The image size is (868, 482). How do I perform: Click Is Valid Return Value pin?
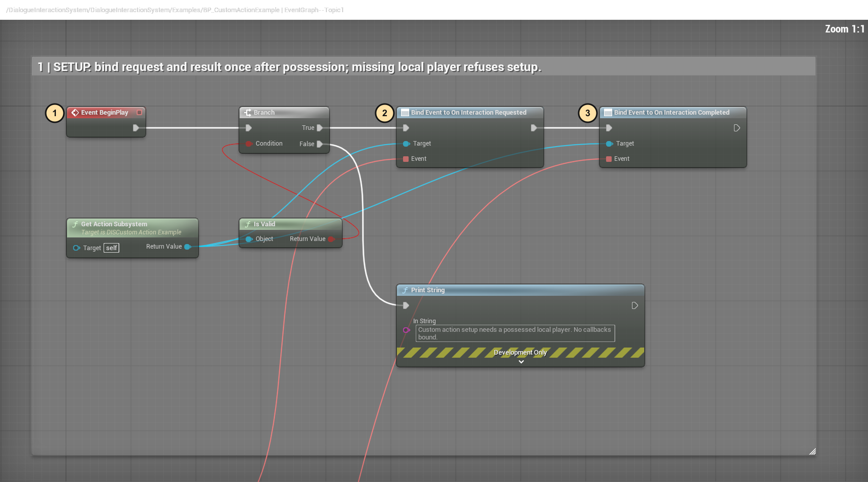tap(331, 239)
